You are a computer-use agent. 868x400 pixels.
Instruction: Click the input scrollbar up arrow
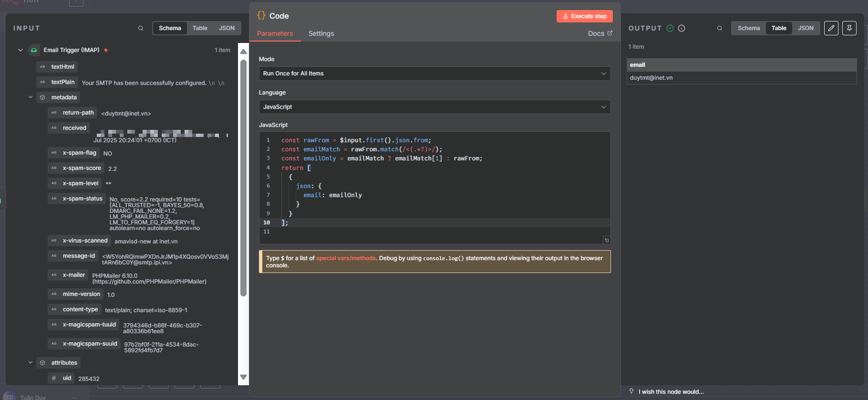click(243, 52)
